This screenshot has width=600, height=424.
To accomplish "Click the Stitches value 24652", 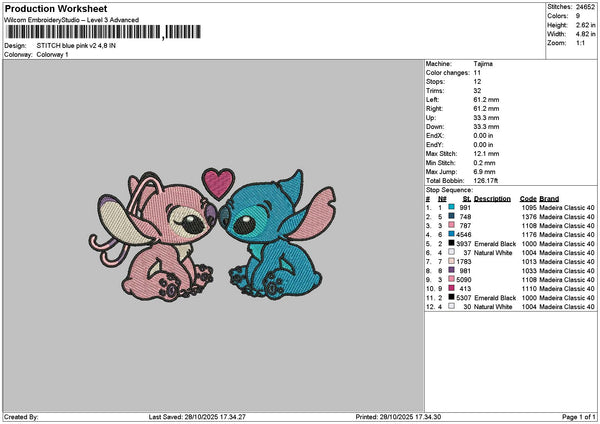I will coord(585,7).
